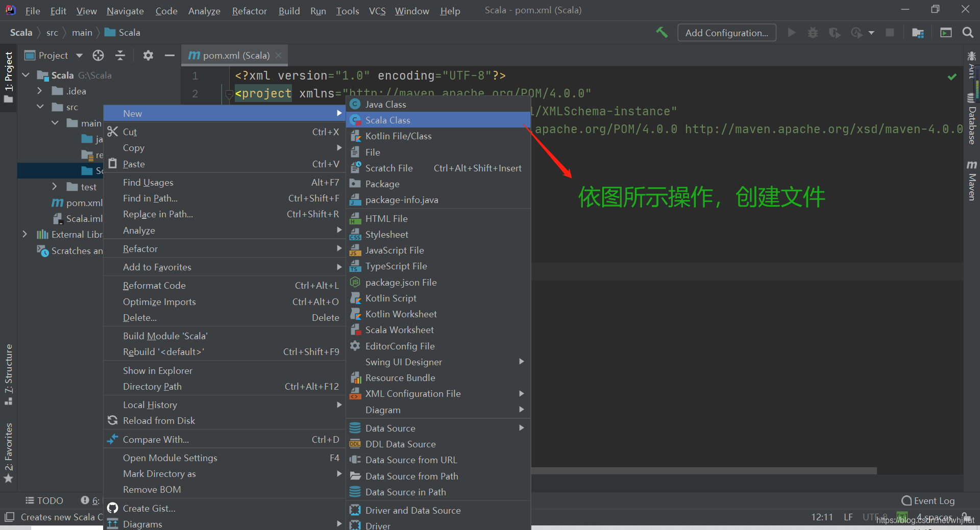Hide the Project panel with minus icon

click(x=170, y=55)
